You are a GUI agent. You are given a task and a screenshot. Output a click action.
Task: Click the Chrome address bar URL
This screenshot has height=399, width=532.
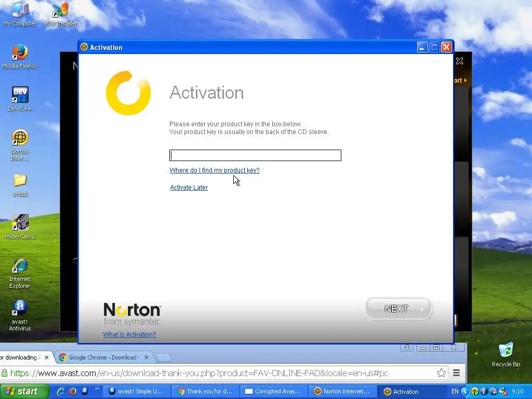point(199,373)
